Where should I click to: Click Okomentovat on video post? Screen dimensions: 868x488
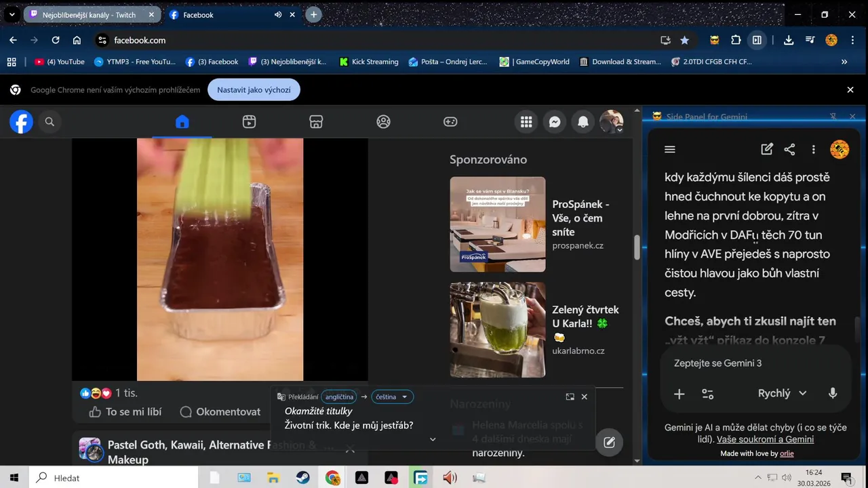click(x=220, y=411)
